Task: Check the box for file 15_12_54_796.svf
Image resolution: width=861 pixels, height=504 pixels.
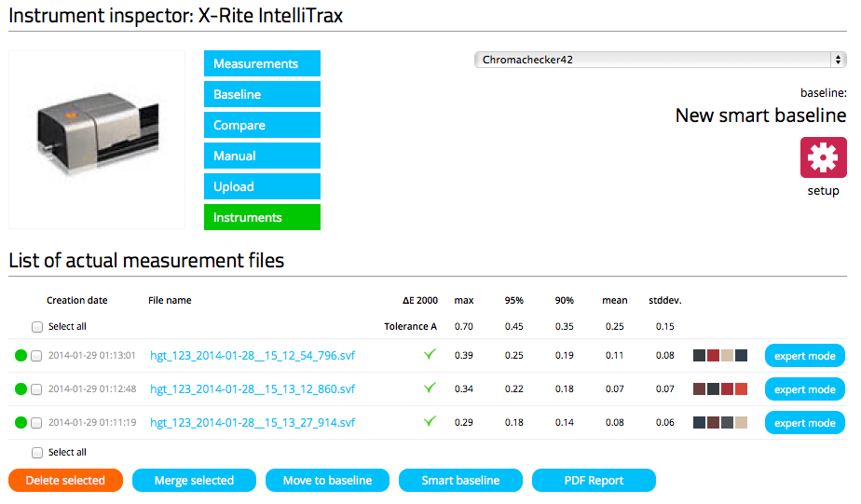Action: point(37,356)
